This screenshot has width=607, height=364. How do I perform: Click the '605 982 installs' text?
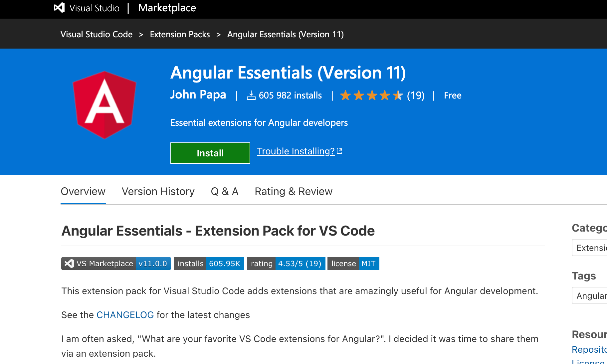290,95
